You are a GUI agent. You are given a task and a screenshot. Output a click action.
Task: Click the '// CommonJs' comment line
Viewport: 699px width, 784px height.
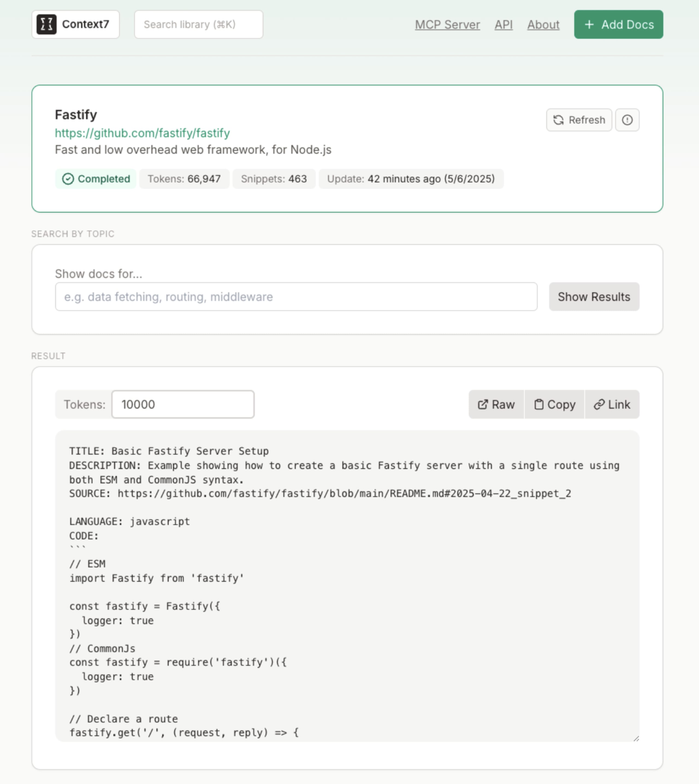[102, 648]
